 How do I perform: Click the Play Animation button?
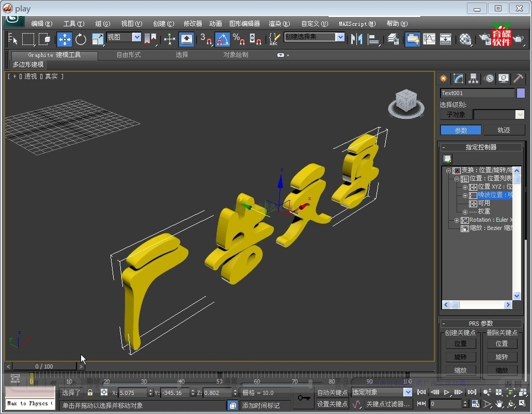pos(447,393)
